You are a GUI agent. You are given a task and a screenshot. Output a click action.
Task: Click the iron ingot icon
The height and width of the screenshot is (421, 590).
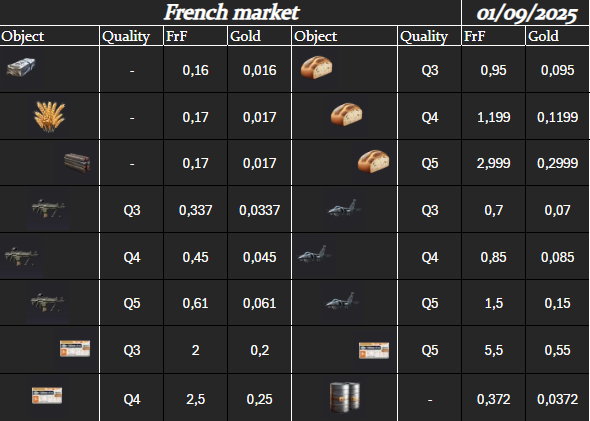(21, 68)
